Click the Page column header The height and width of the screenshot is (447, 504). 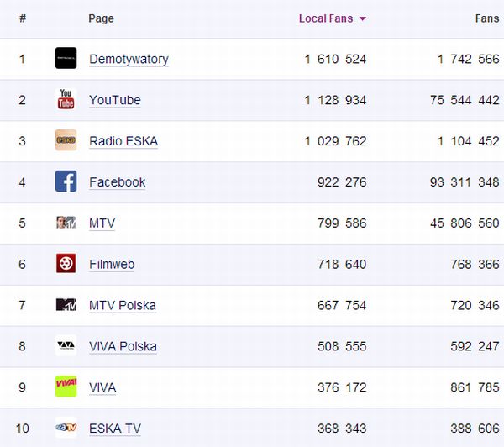[101, 18]
